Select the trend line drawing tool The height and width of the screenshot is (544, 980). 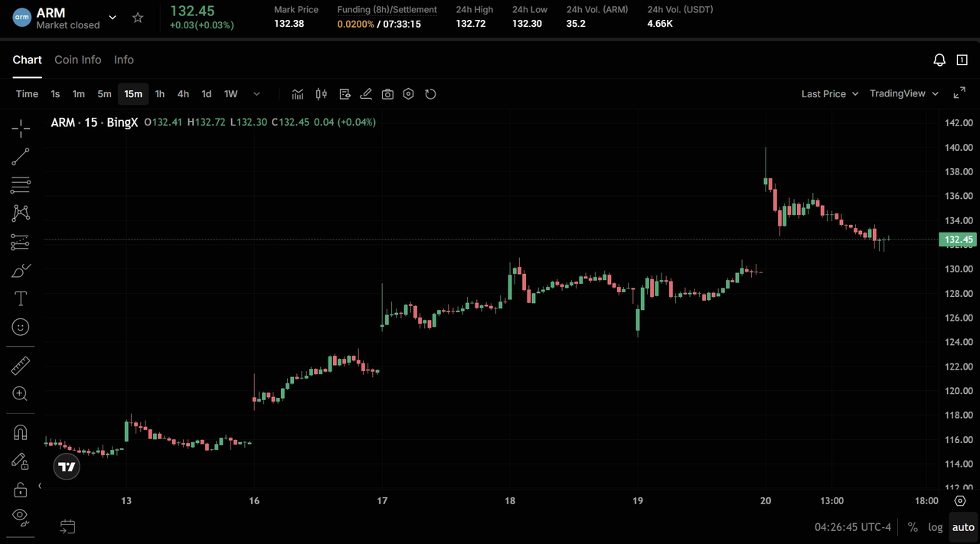pos(21,157)
